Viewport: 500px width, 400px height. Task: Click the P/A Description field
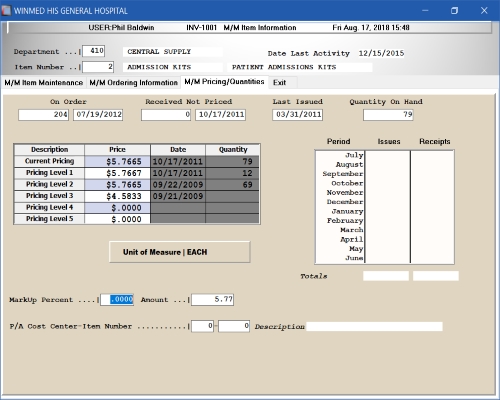pyautogui.click(x=374, y=326)
